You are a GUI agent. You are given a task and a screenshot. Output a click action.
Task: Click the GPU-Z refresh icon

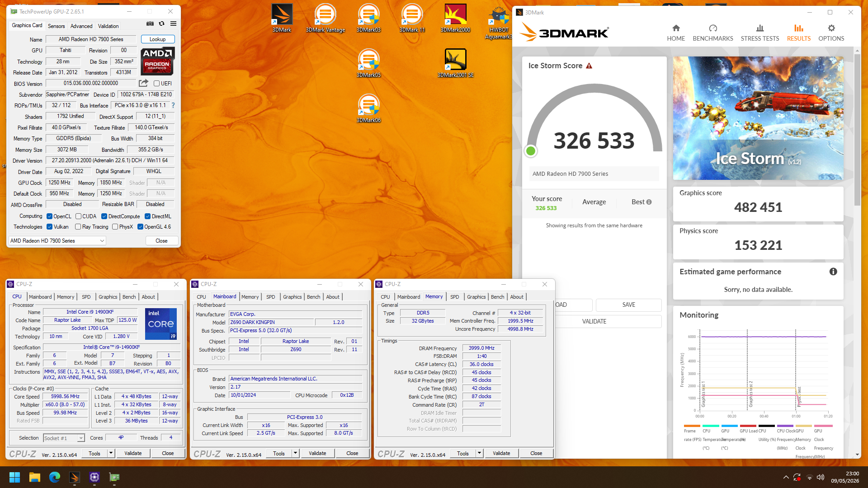[x=161, y=24]
